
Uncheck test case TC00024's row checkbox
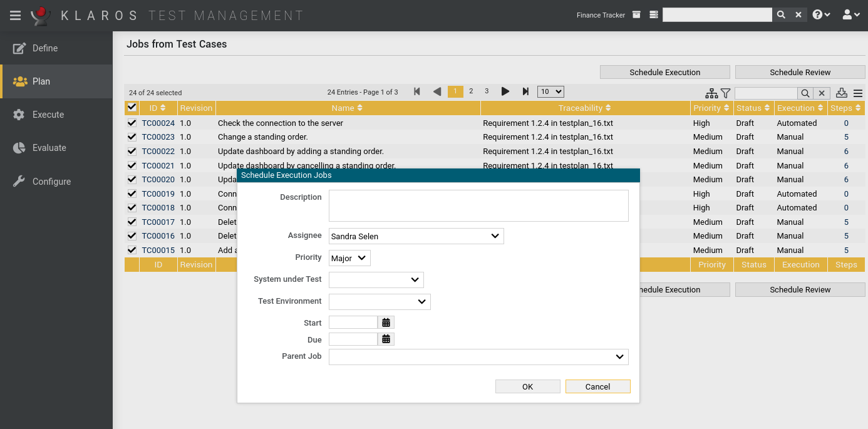coord(132,123)
